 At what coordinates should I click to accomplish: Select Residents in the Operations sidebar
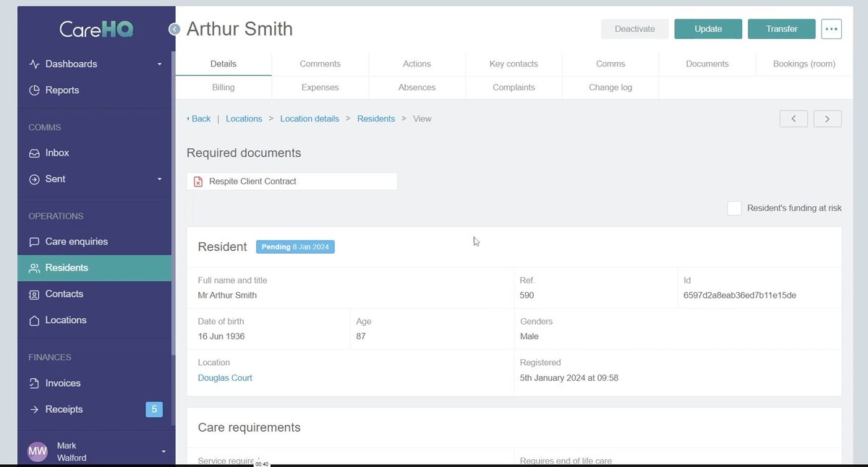tap(65, 267)
